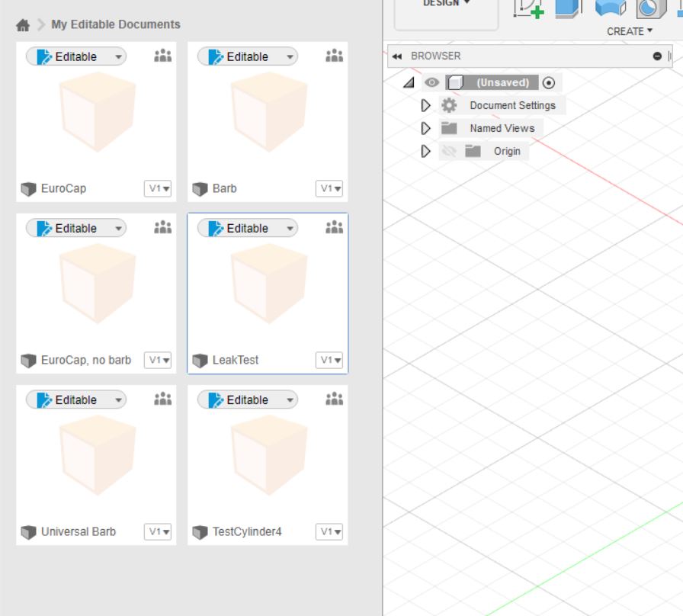
Task: Toggle visibility eye of (Unsaved) component
Action: [x=431, y=82]
